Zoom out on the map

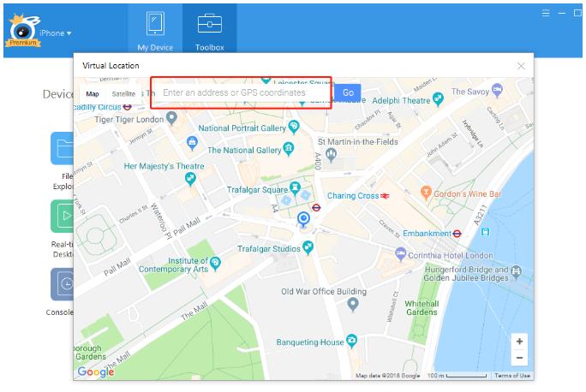pos(519,358)
